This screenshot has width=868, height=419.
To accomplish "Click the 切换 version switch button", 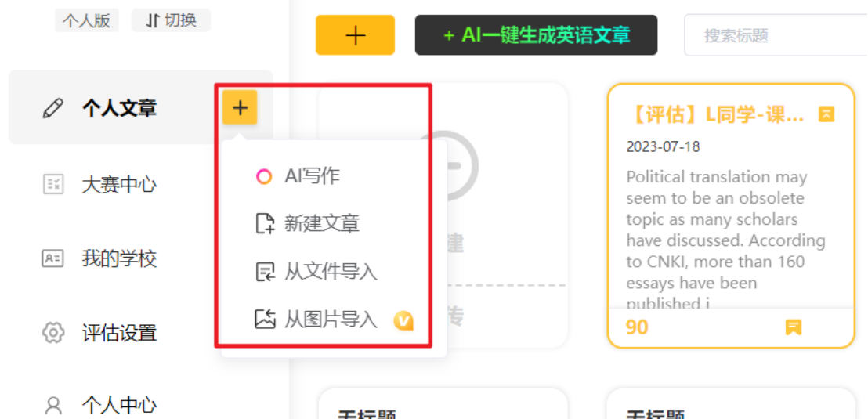I will 171,21.
